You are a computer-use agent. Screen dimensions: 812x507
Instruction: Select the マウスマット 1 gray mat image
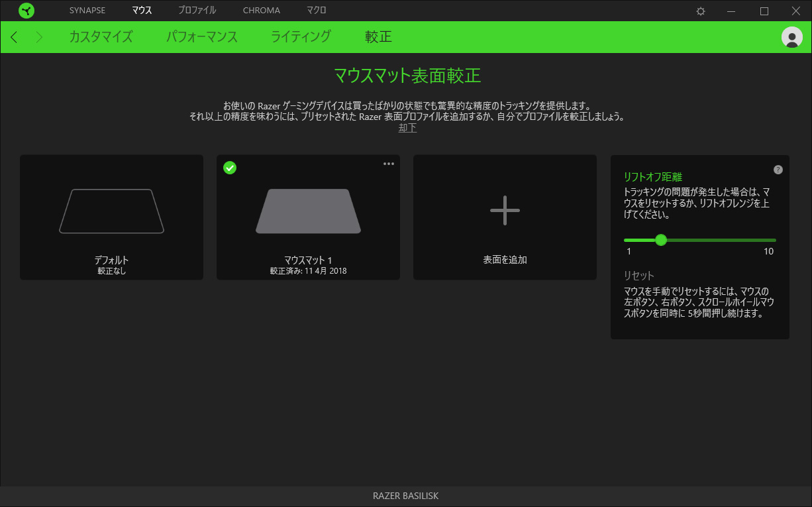click(x=308, y=211)
